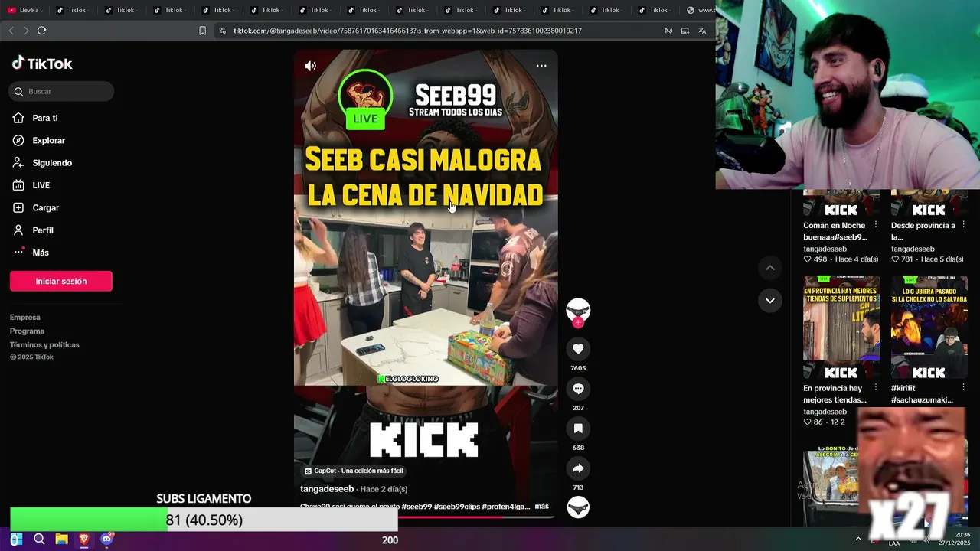Expand Términos y políticas footer section

click(44, 344)
